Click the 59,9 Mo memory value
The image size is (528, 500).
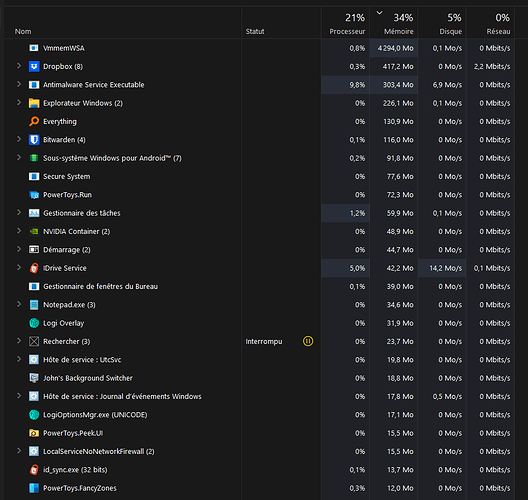[x=400, y=213]
